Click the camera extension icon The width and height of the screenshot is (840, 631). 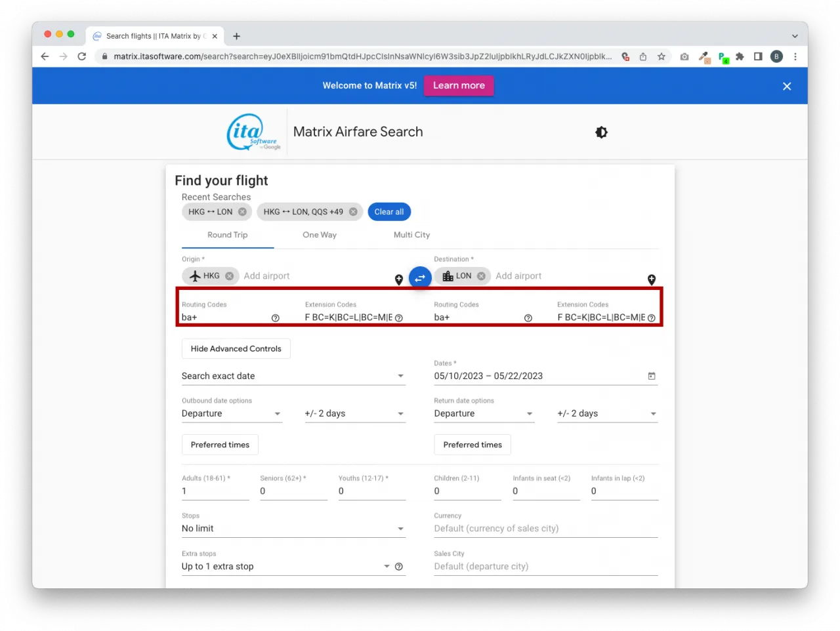(684, 56)
